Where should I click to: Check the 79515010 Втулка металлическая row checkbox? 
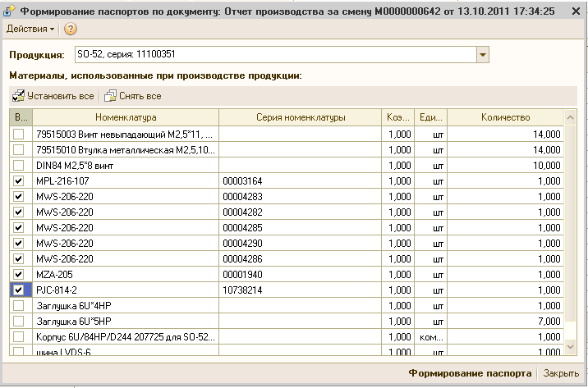[x=18, y=150]
